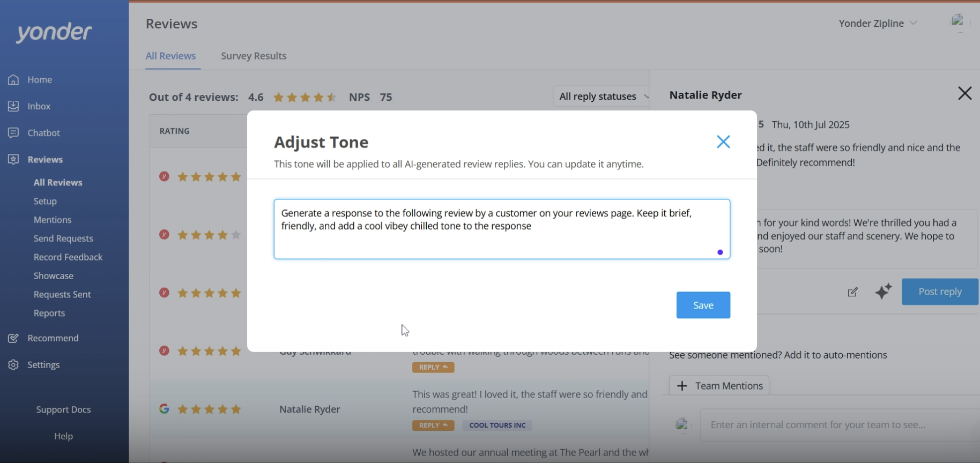Image resolution: width=980 pixels, height=463 pixels.
Task: Close the Adjust Tone dialog
Action: tap(723, 142)
